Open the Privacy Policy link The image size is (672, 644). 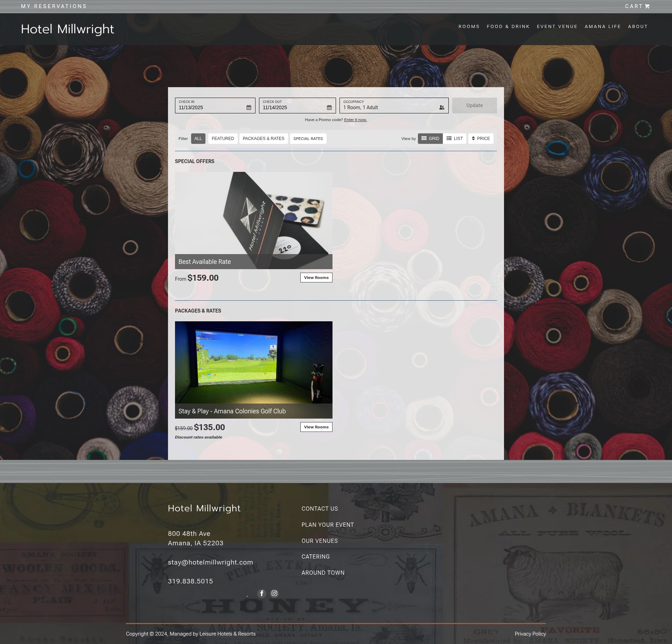click(x=530, y=634)
